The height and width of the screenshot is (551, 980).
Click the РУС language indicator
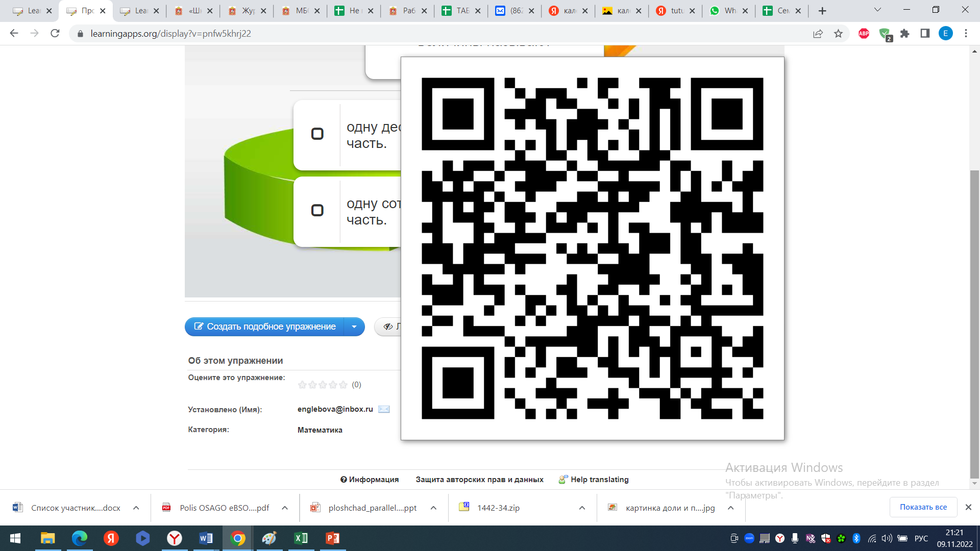pos(921,538)
